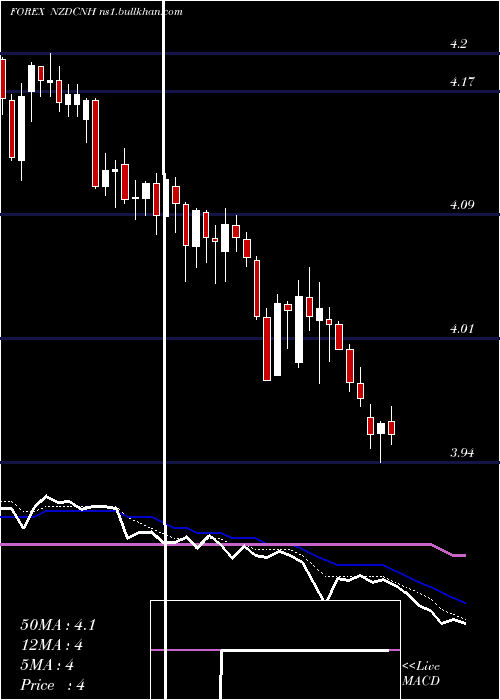Click the Price : 4 reading

[x=52, y=685]
